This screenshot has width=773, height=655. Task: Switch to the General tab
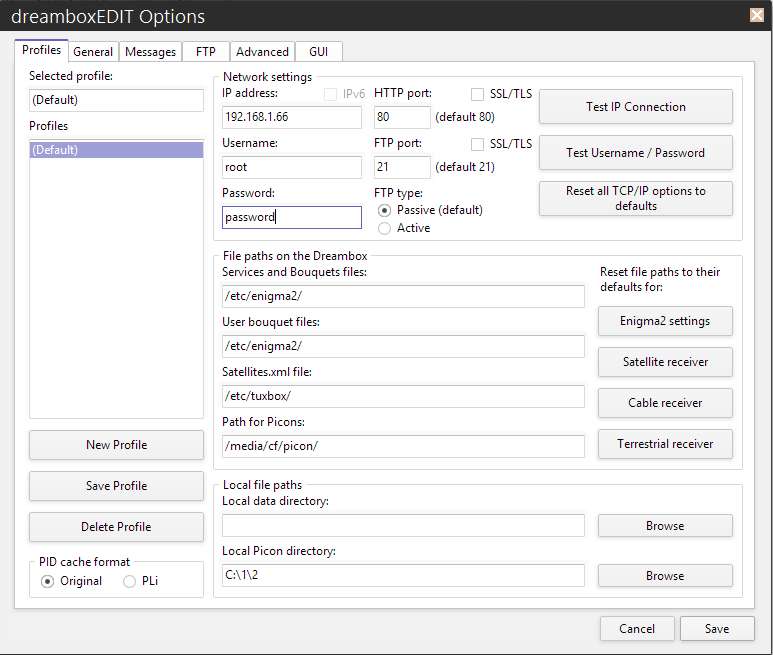(x=93, y=52)
